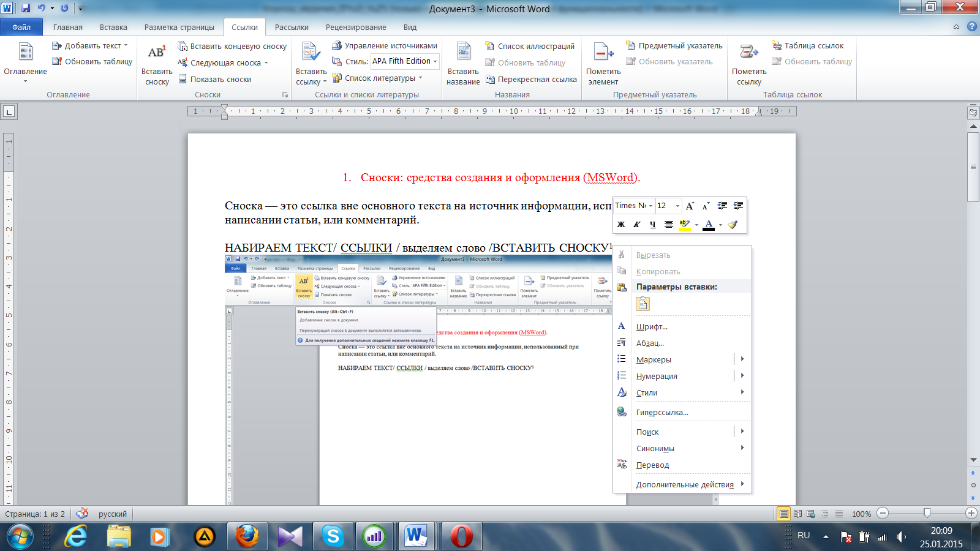Switch to Разметка страницы tab
This screenshot has height=551, width=980.
[179, 27]
